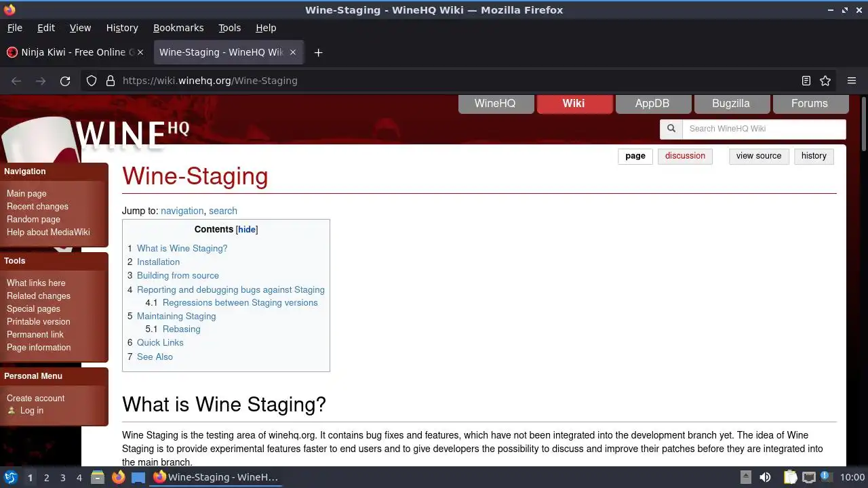The height and width of the screenshot is (488, 868).
Task: Click the blue show desktop icon in taskbar
Action: [138, 477]
